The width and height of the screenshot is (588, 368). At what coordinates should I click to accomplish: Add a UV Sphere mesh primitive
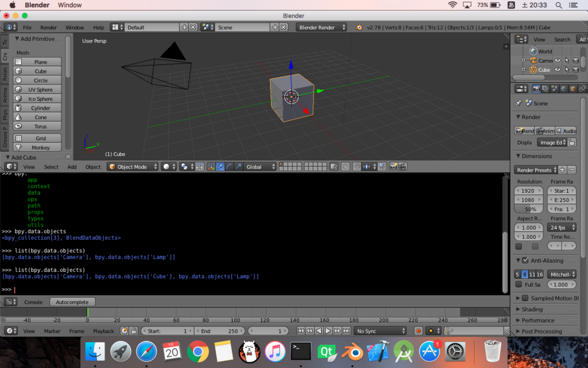[37, 89]
